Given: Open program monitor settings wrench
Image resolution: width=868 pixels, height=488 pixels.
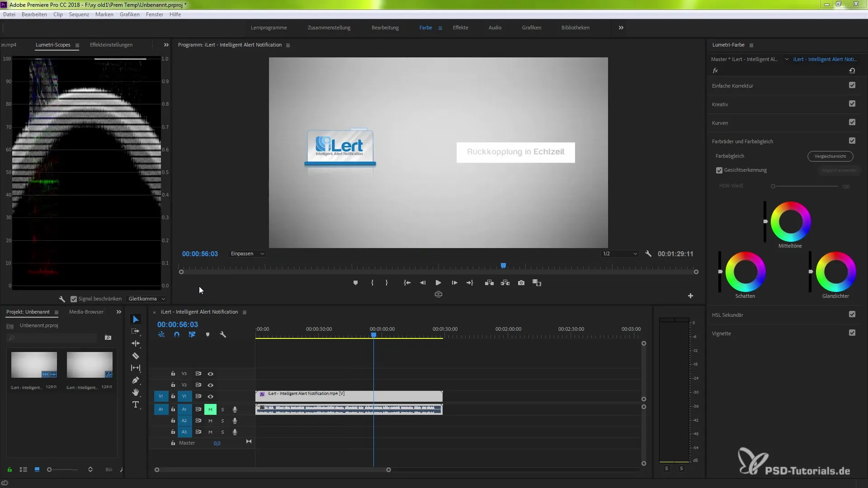Looking at the screenshot, I should 648,254.
